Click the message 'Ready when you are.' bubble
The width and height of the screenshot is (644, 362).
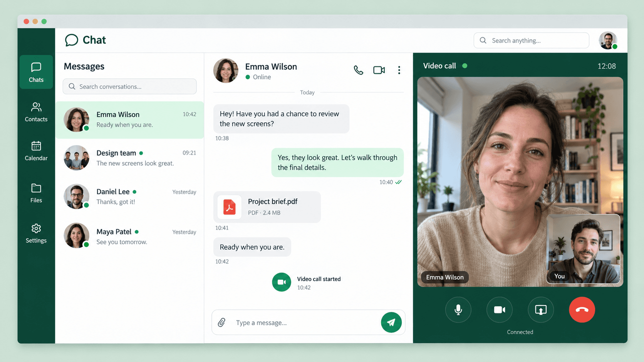[x=252, y=247]
